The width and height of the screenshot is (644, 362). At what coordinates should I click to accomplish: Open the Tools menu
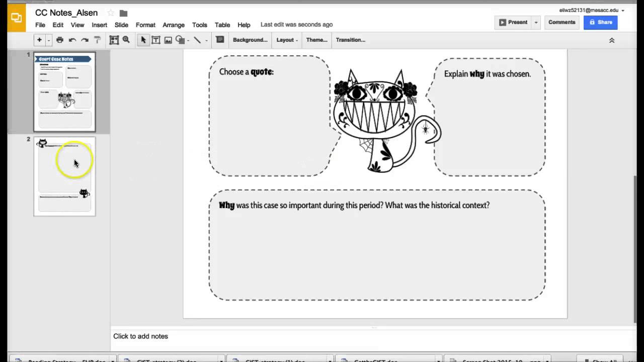click(200, 25)
